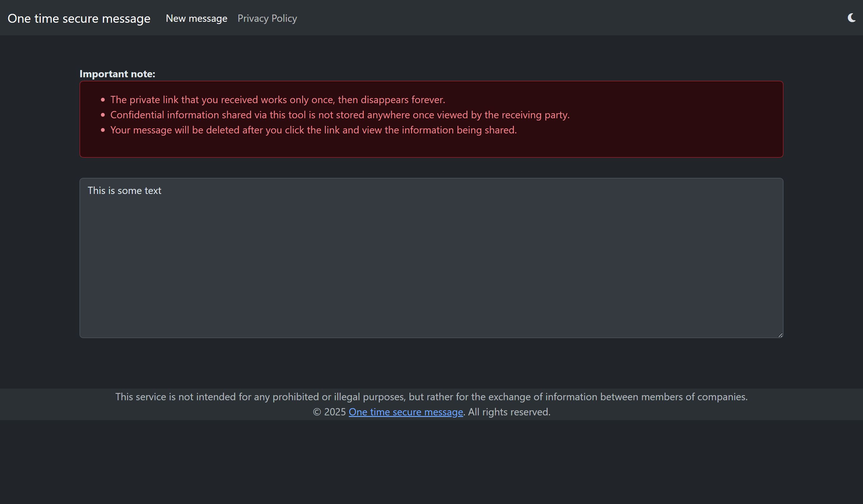Screen dimensions: 863x504
Task: Click the note about message being deleted
Action: (x=313, y=130)
